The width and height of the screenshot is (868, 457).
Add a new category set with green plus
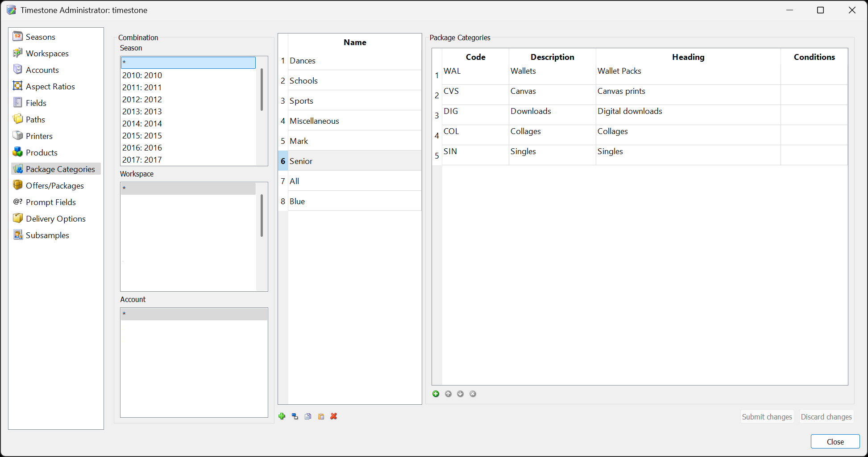click(x=282, y=416)
